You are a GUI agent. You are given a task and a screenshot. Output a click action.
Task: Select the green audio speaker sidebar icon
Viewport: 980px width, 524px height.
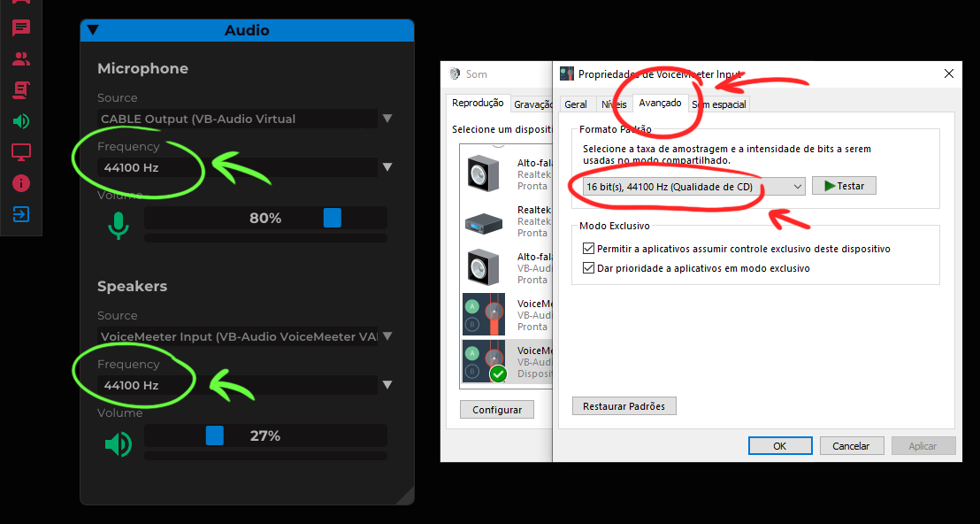click(x=22, y=120)
